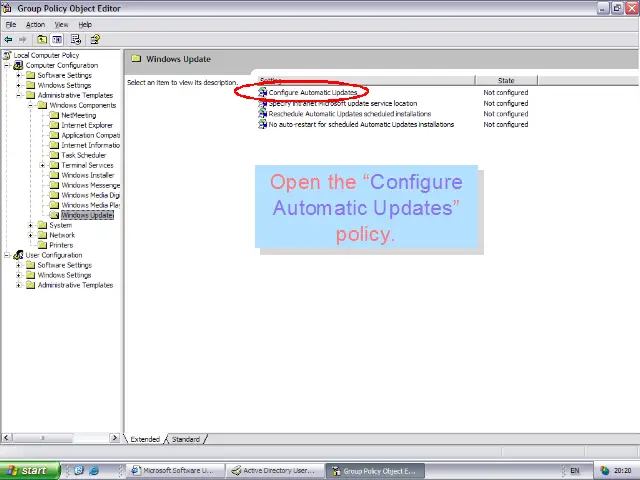Collapse the Computer Configuration node
Viewport: 640px width, 480px height.
point(7,65)
